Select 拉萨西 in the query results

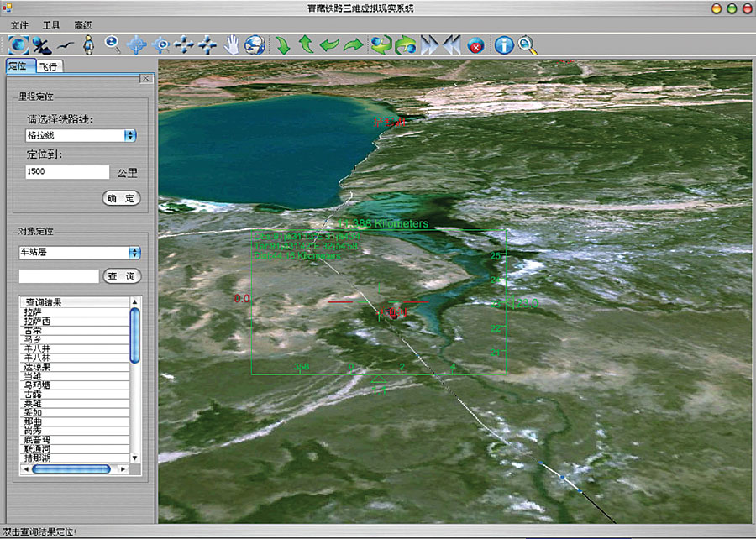pyautogui.click(x=38, y=322)
